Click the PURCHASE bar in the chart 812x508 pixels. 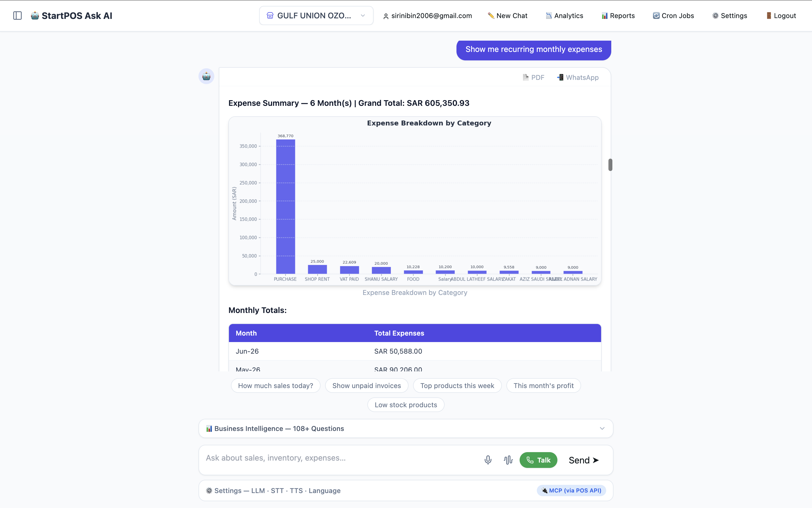point(286,207)
